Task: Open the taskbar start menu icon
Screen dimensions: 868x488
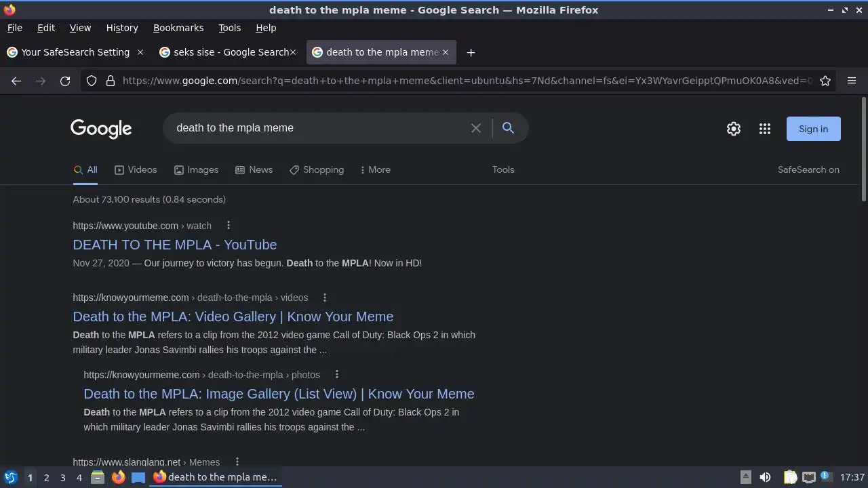Action: click(x=10, y=477)
